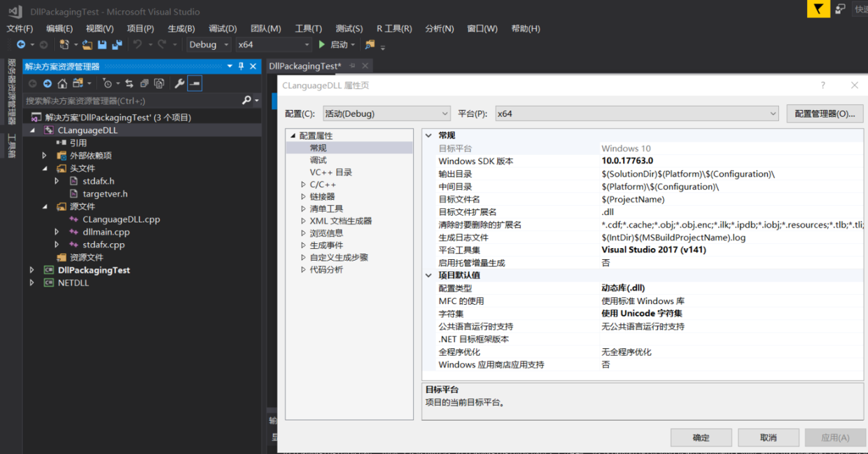
Task: Toggle the pin on Solution Explorer panel
Action: tap(241, 66)
